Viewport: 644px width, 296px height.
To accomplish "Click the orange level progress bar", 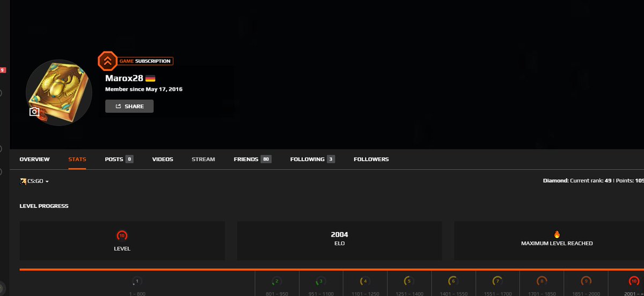I will point(332,270).
